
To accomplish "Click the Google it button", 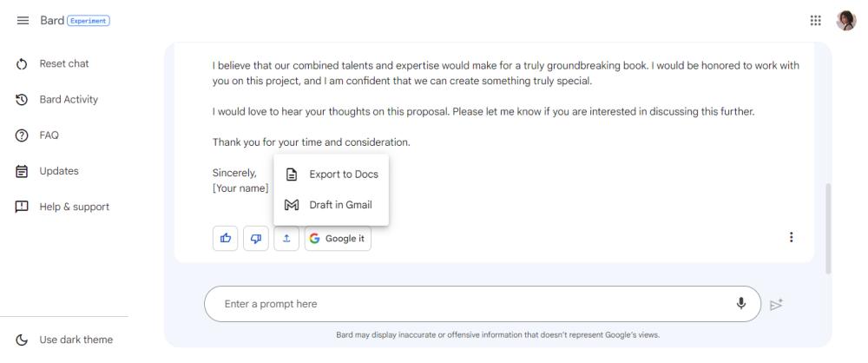I will (338, 238).
